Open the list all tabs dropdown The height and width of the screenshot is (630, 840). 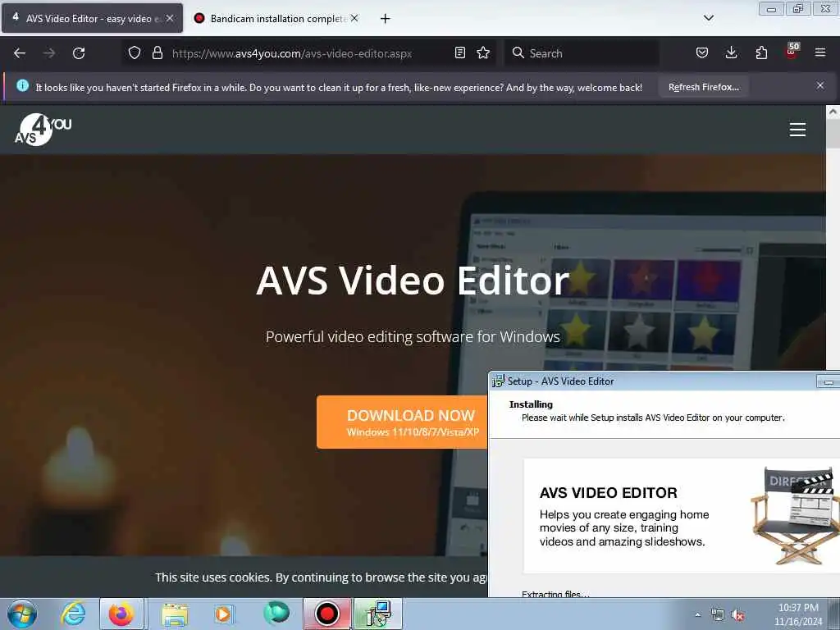(x=708, y=18)
